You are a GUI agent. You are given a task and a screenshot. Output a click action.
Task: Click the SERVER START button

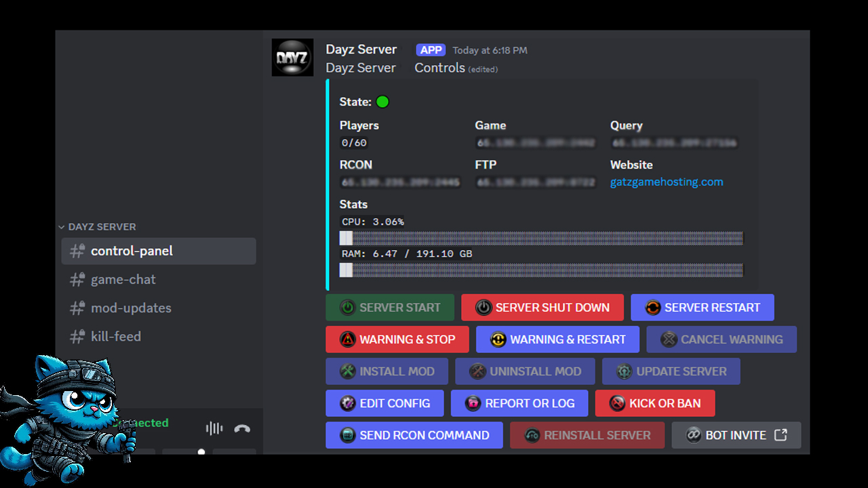(390, 307)
